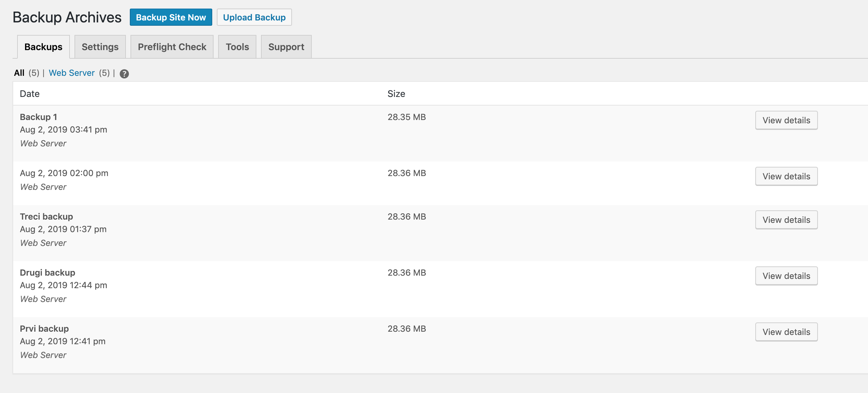
Task: Open the help tooltip icon
Action: [x=124, y=74]
